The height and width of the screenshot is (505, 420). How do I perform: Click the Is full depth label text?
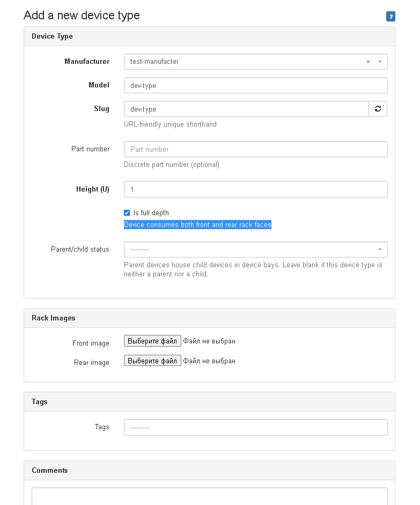(x=151, y=213)
